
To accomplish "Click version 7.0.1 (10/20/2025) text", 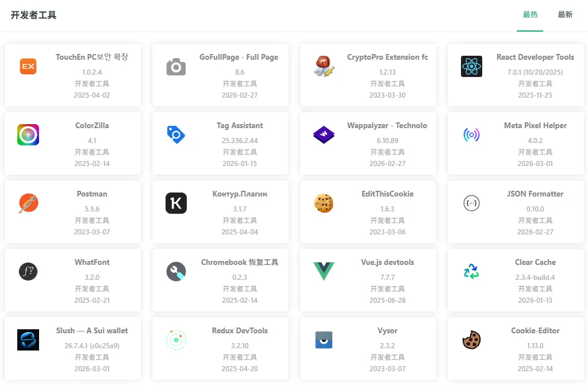I will coord(535,72).
